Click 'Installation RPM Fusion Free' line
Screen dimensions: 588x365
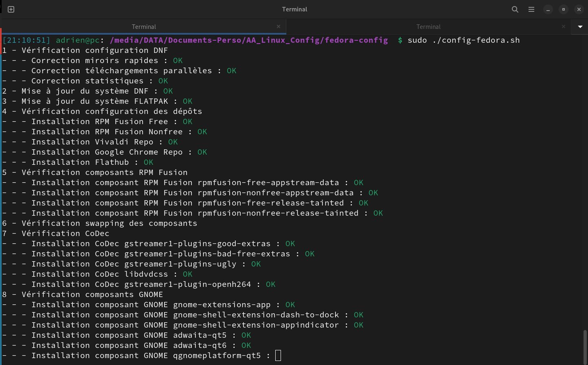(x=97, y=122)
